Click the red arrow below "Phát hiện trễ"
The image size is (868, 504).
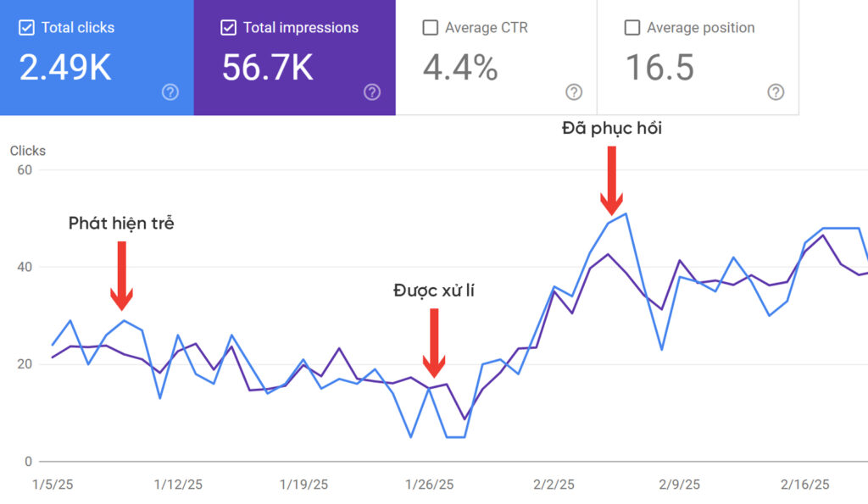coord(121,274)
